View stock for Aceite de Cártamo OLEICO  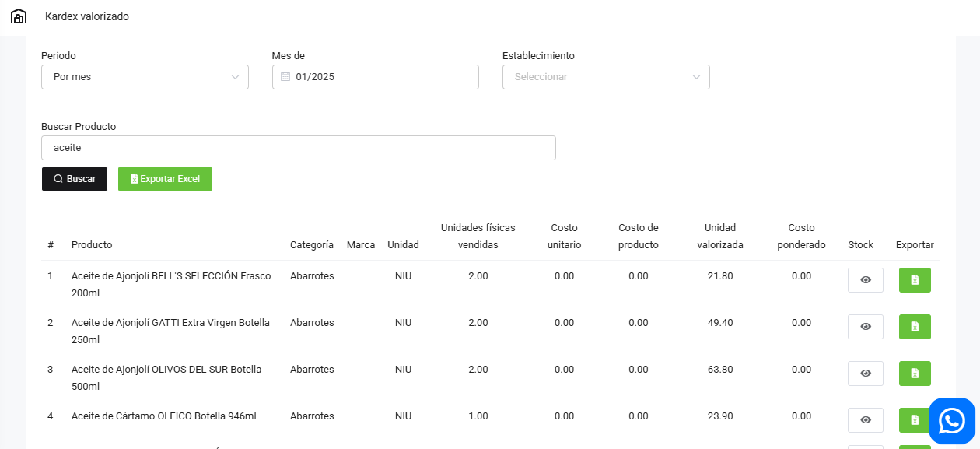tap(865, 420)
